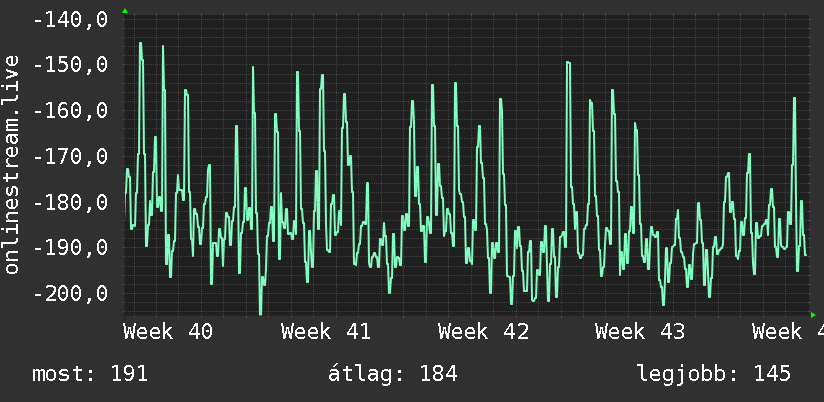Click the '-150,0' y-axis label
This screenshot has width=824, height=402.
70,65
